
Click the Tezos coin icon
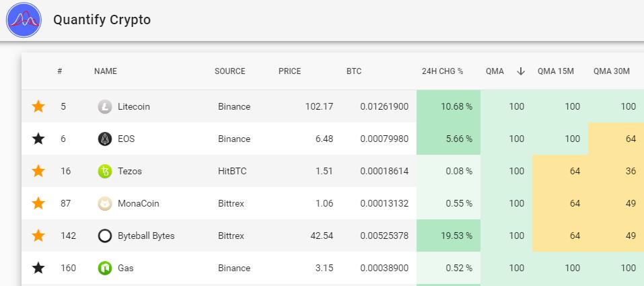[x=105, y=172]
